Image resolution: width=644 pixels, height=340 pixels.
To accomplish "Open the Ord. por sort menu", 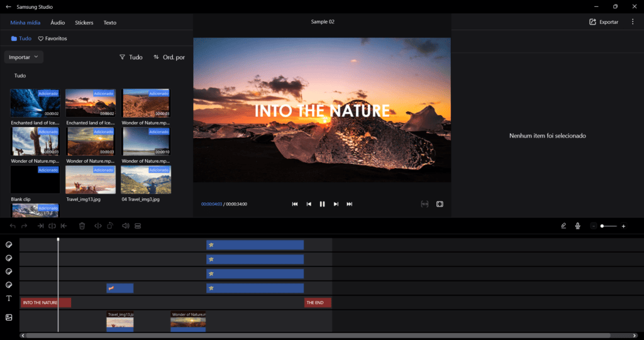I will 169,57.
